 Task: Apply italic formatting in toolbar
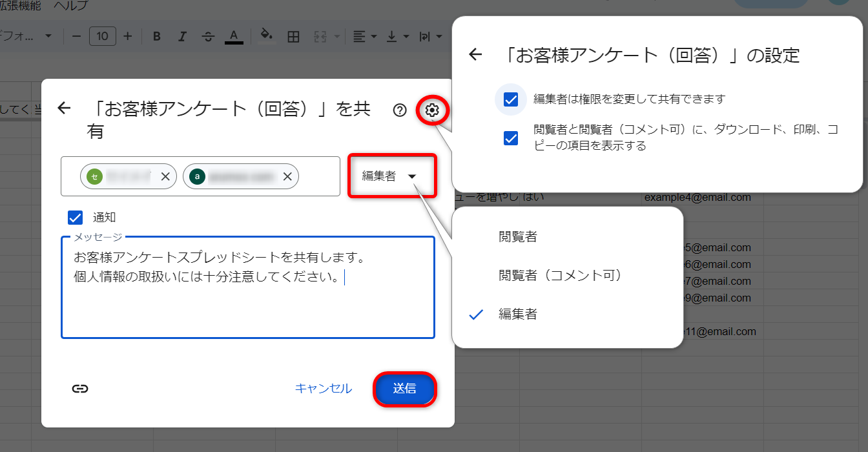pos(182,36)
